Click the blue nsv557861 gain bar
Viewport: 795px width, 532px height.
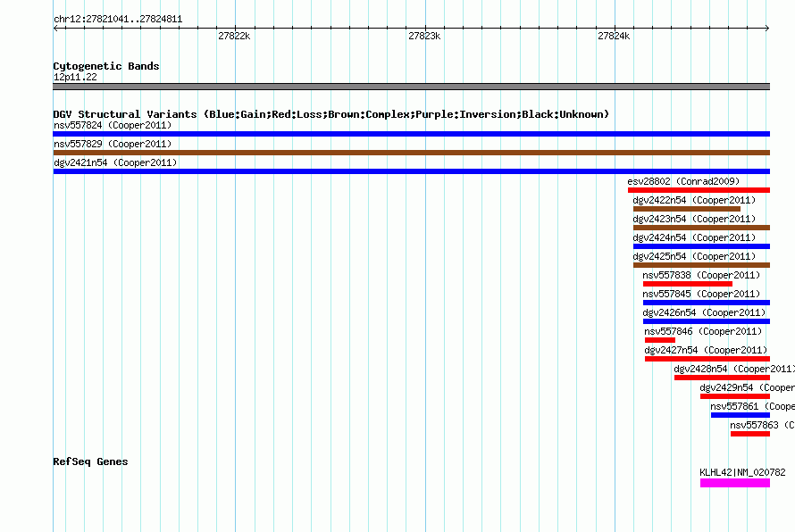click(x=741, y=415)
